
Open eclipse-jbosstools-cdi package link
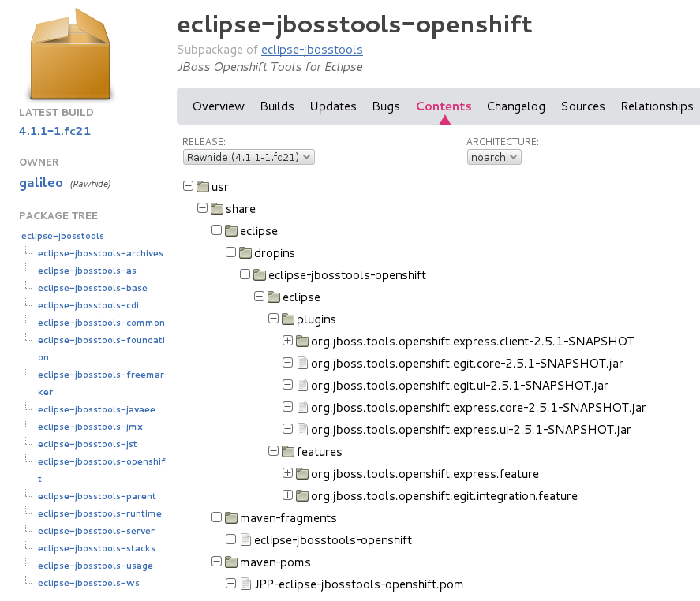pyautogui.click(x=88, y=305)
